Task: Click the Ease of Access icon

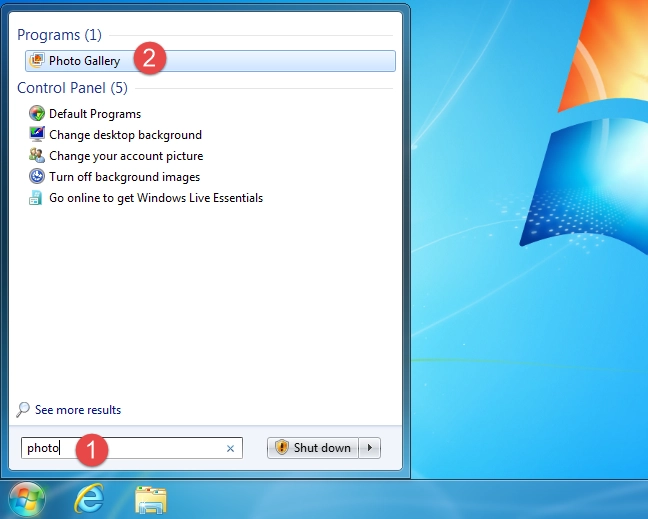Action: 37,176
